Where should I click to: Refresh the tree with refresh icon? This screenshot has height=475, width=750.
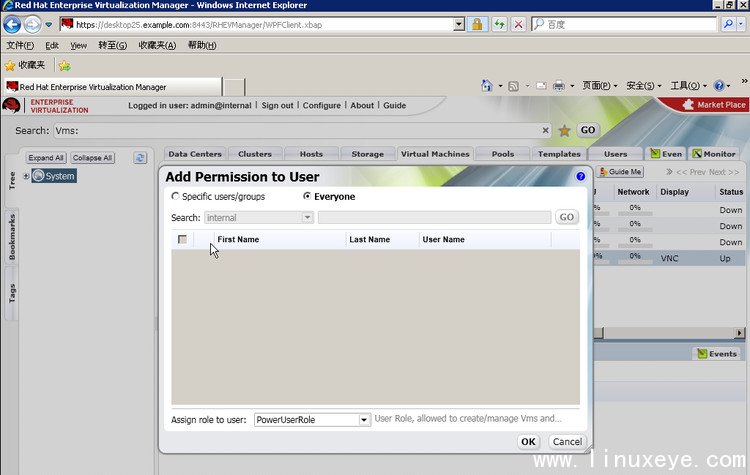click(x=140, y=158)
